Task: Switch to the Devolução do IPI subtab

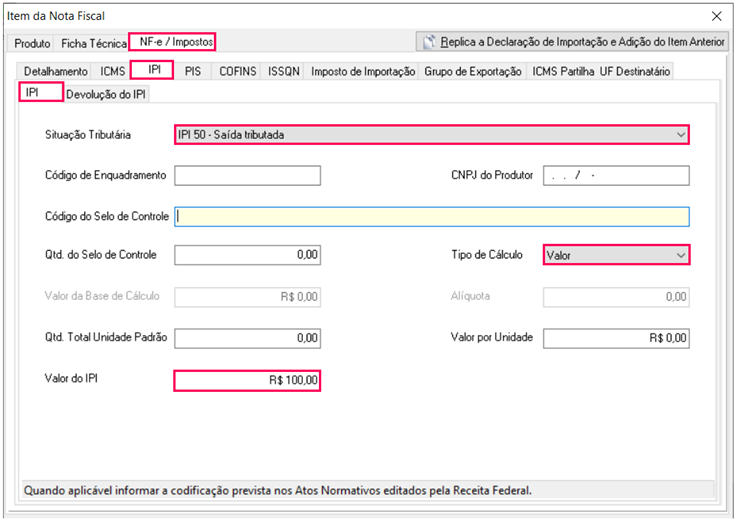Action: (x=107, y=94)
